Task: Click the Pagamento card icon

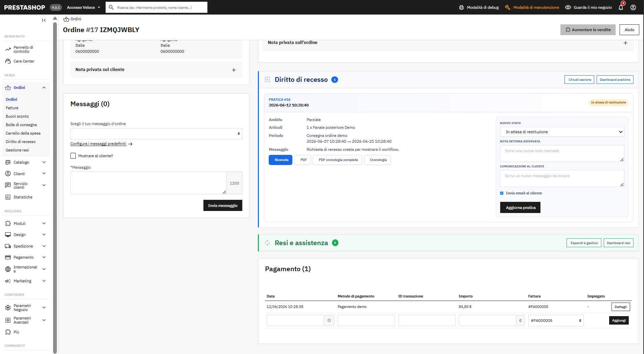Action: coord(8,257)
